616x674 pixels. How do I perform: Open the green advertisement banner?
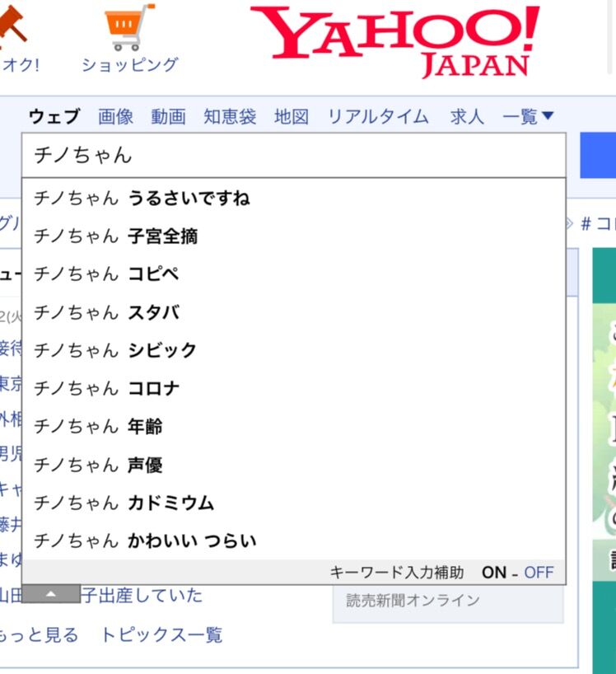(x=604, y=460)
